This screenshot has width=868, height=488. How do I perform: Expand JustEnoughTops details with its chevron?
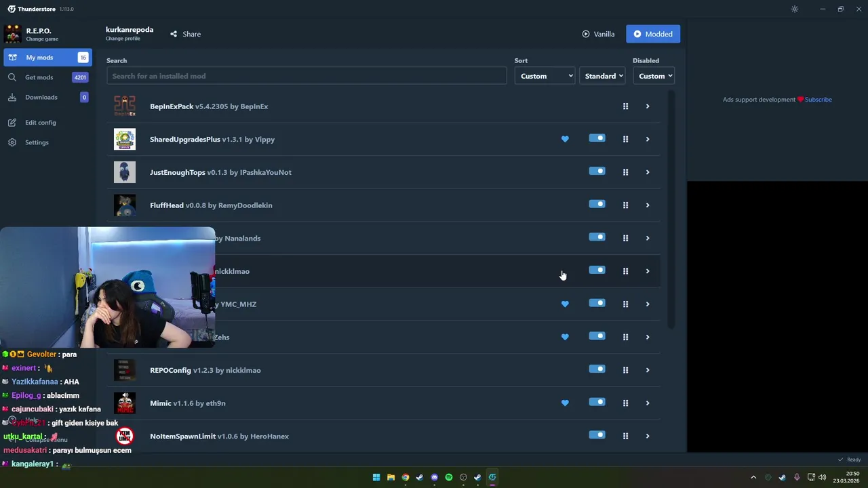(648, 172)
